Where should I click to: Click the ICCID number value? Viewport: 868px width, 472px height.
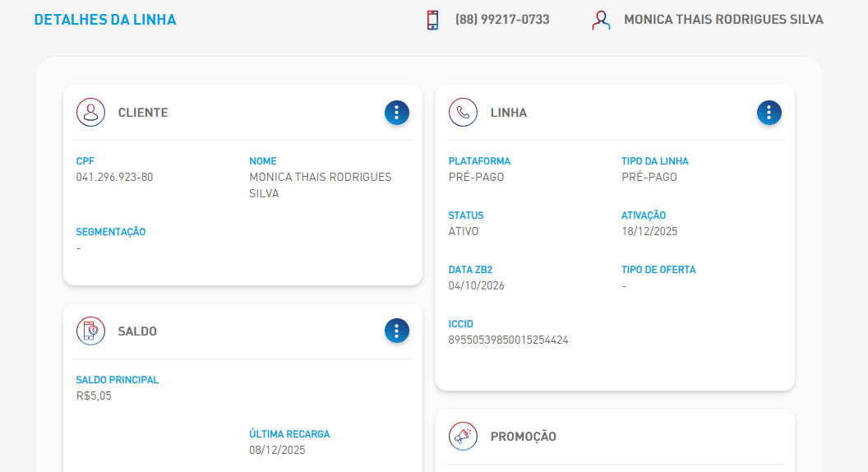508,340
